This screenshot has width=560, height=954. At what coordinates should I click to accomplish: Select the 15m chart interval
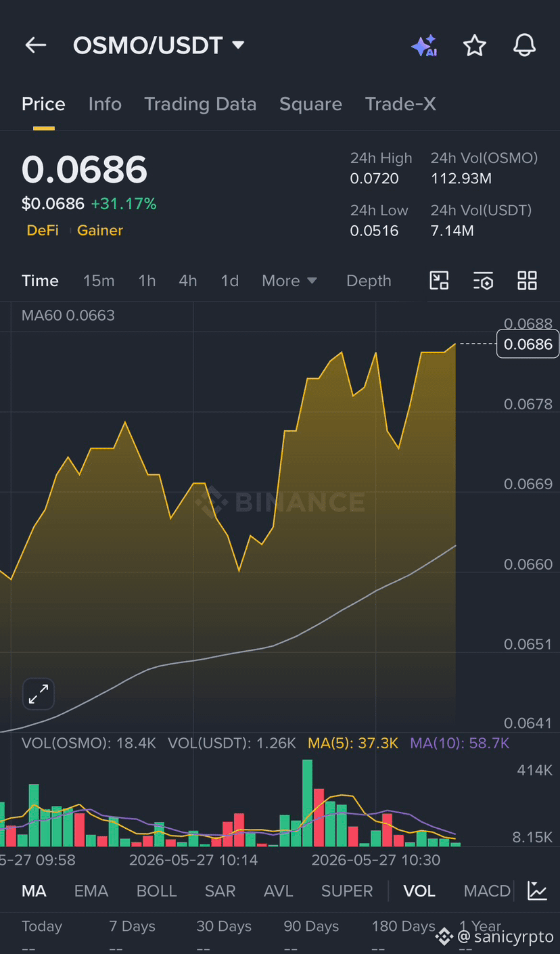99,280
